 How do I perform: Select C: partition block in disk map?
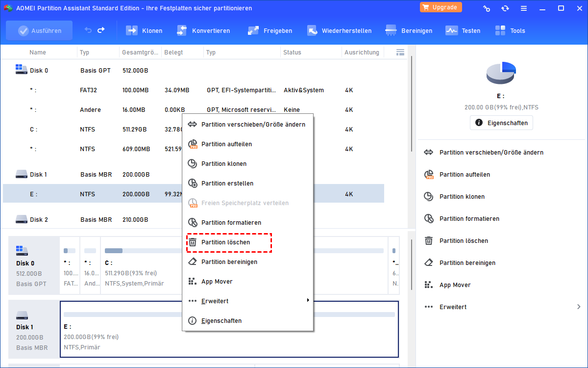pos(244,266)
